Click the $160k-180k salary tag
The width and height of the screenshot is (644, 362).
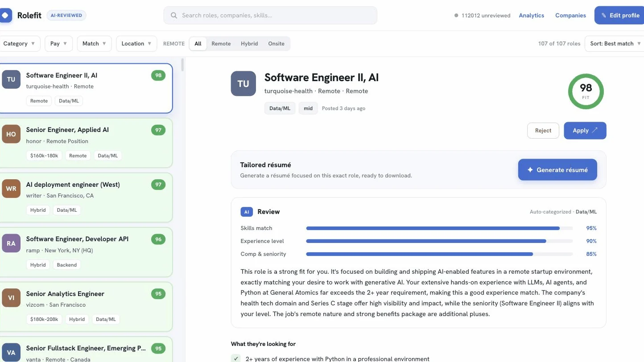tap(44, 156)
